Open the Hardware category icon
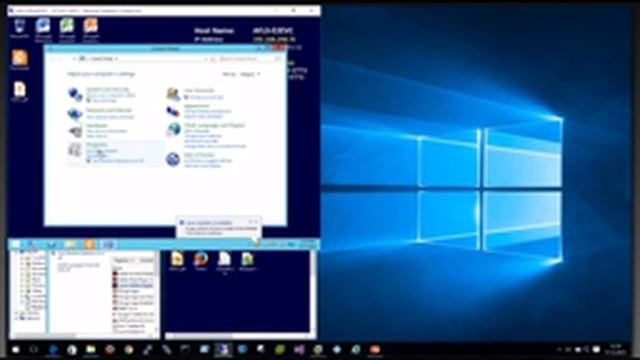The image size is (640, 360). coord(75,131)
